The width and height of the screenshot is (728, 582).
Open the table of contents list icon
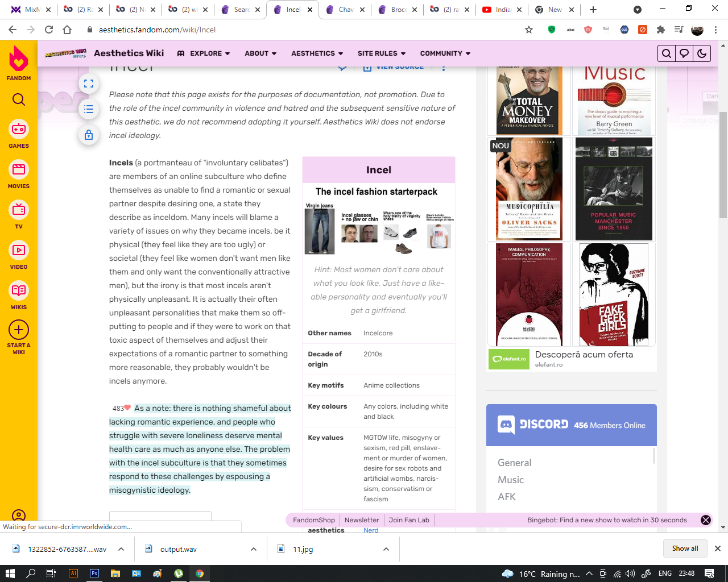tap(89, 109)
